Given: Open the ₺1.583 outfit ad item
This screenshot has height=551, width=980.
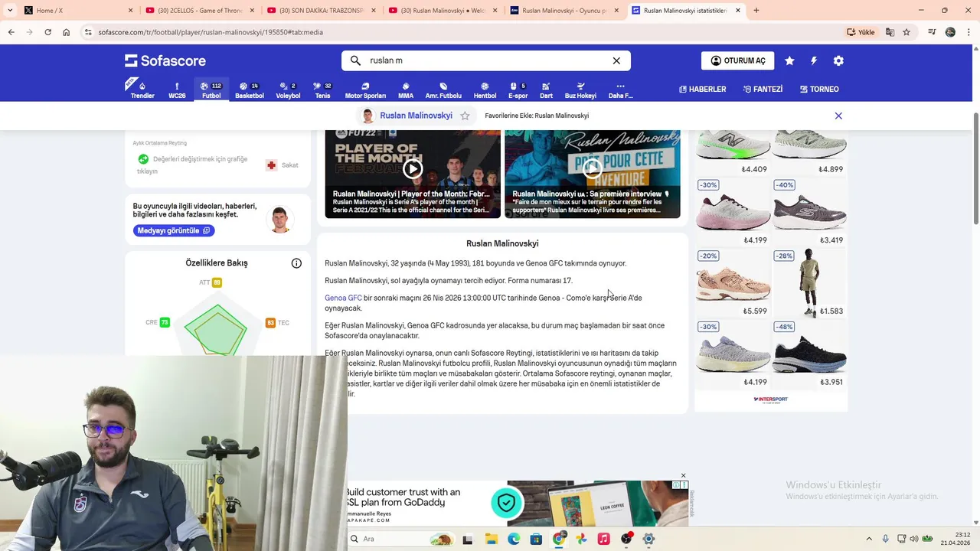Looking at the screenshot, I should (x=809, y=283).
